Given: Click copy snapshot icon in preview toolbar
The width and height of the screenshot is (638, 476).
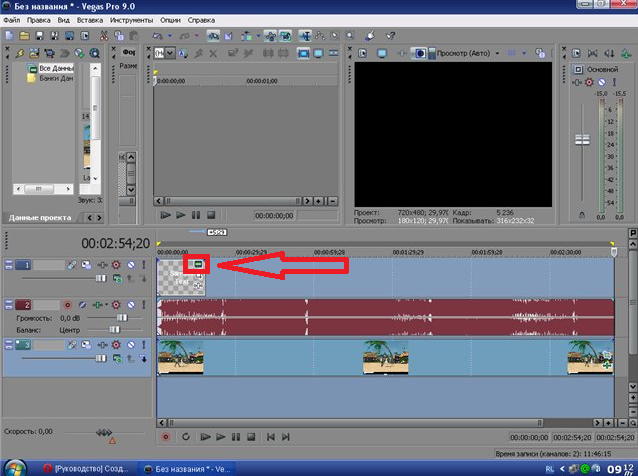Looking at the screenshot, I should point(540,53).
